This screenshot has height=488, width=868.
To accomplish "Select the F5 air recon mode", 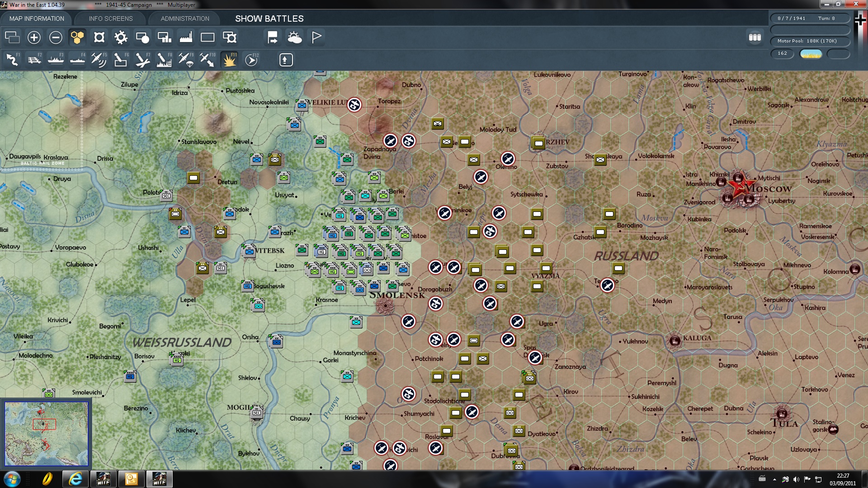I will [x=99, y=60].
